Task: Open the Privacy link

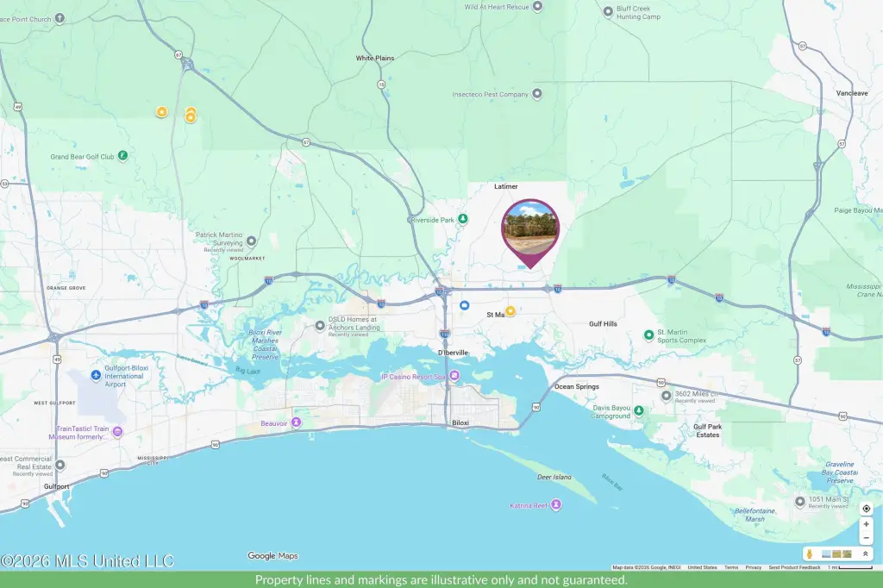Action: tap(754, 567)
